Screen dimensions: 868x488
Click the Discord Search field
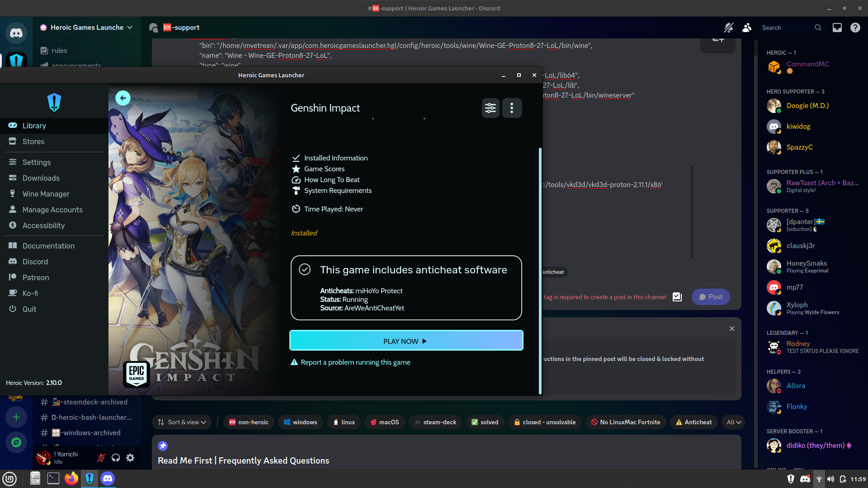pyautogui.click(x=787, y=28)
